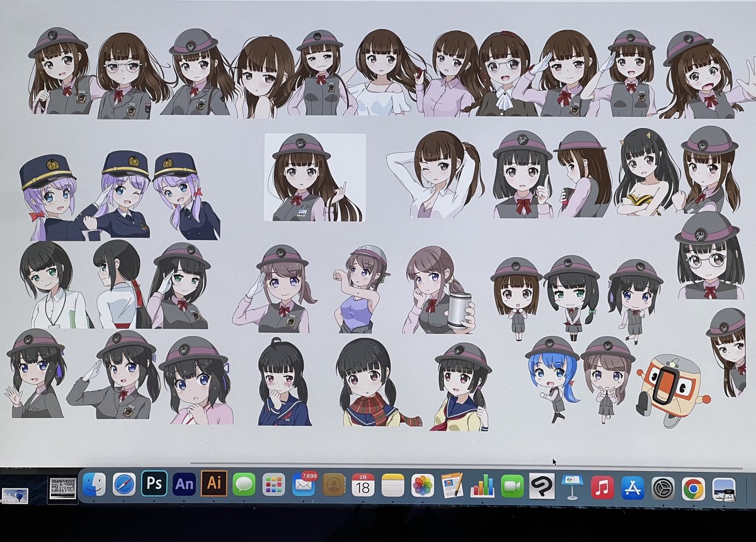Select the winking girl tying ponytail
The image size is (756, 542).
coord(435,173)
